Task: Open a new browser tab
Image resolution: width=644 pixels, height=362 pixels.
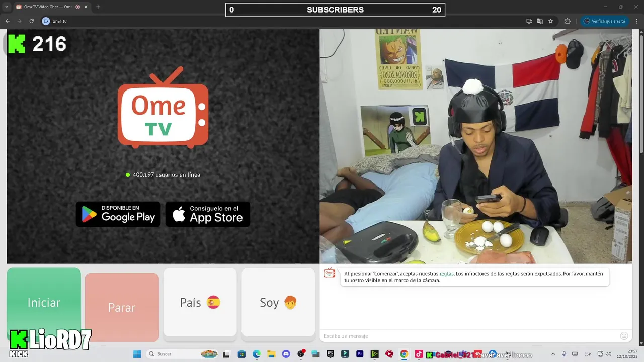Action: pos(98,7)
